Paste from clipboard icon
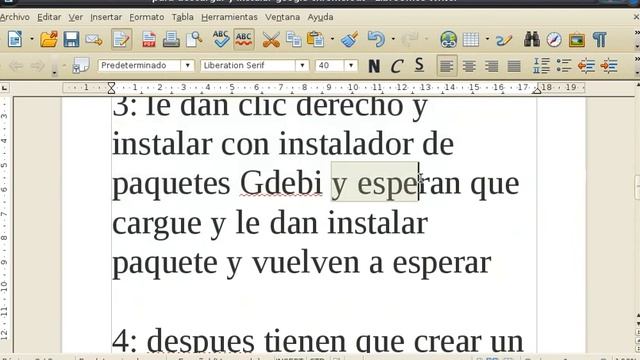Screen dimensions: 640x360 coord(315,40)
